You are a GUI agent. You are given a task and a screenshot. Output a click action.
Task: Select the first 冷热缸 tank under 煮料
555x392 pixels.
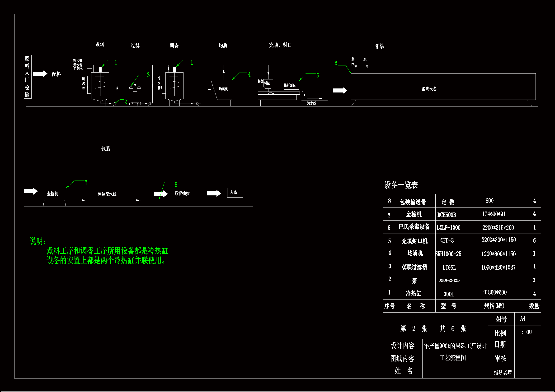point(100,86)
